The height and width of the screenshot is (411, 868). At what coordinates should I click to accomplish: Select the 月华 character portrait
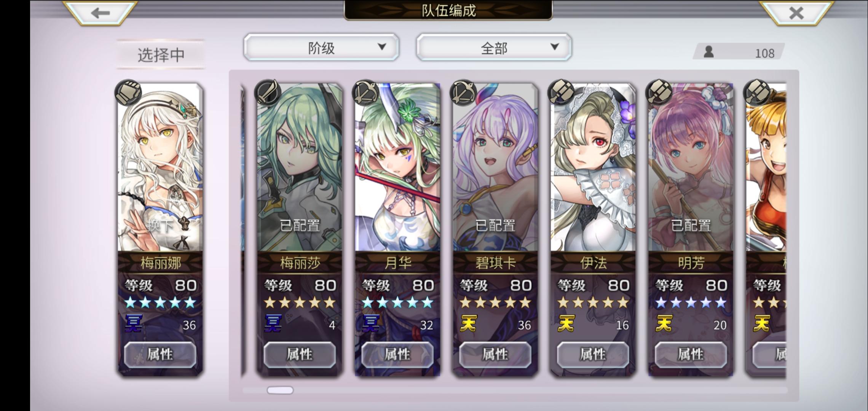(397, 167)
